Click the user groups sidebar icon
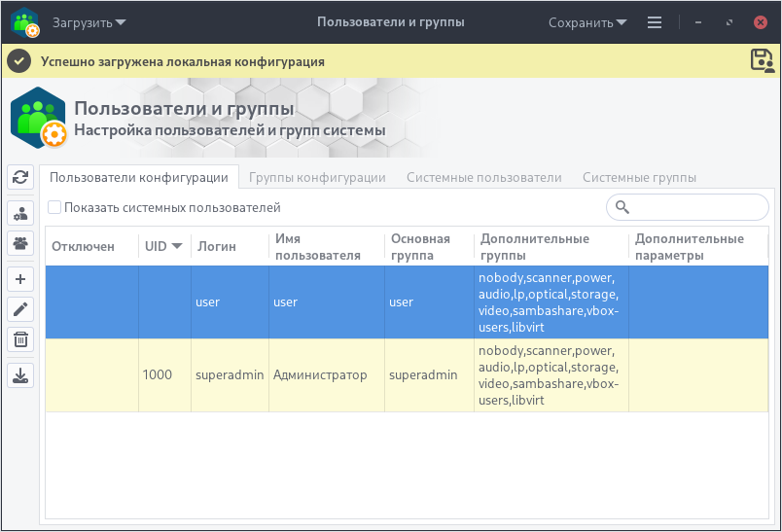The width and height of the screenshot is (782, 532). click(x=21, y=243)
